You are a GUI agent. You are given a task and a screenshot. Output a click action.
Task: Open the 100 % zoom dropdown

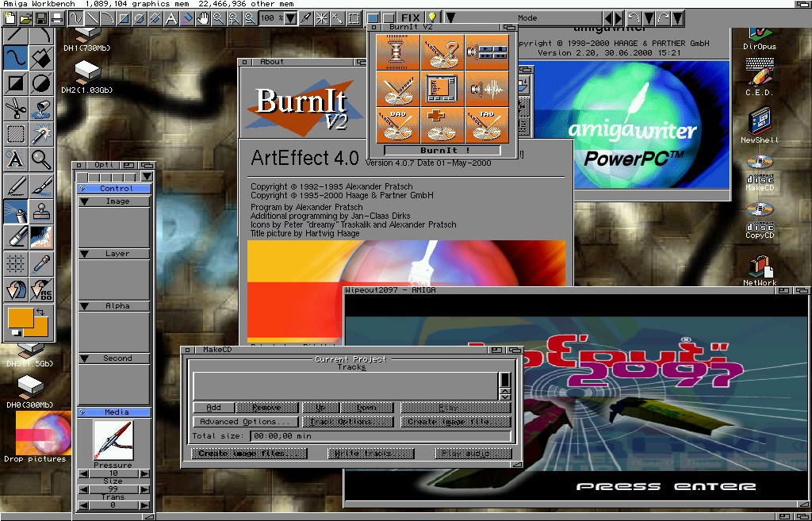pos(291,19)
